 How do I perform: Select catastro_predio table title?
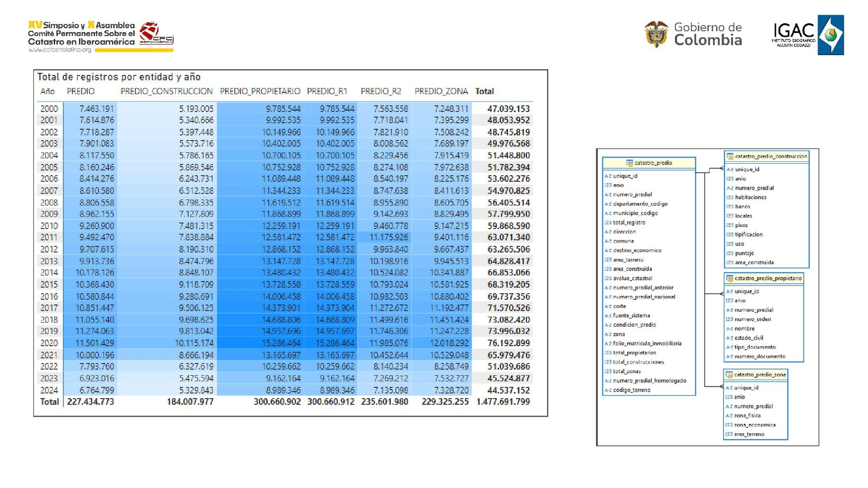click(653, 163)
